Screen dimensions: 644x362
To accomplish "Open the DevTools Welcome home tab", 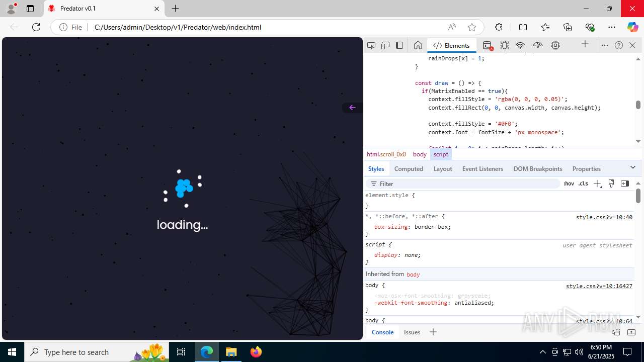I will pos(418,45).
